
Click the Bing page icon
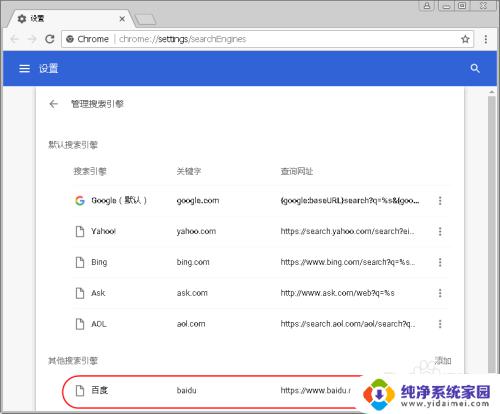(80, 262)
